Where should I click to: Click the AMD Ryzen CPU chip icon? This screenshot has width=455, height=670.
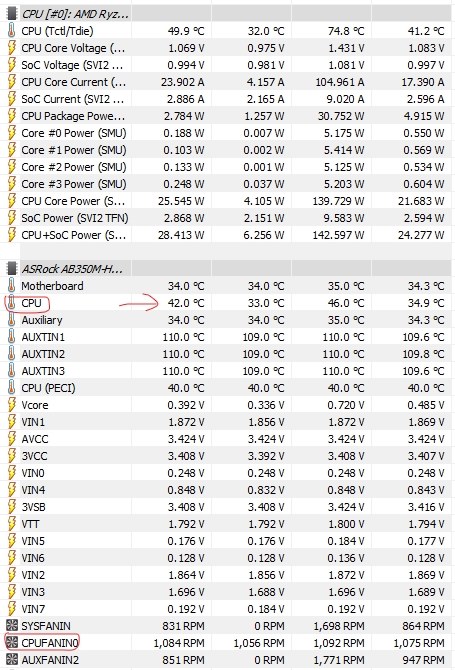point(12,14)
